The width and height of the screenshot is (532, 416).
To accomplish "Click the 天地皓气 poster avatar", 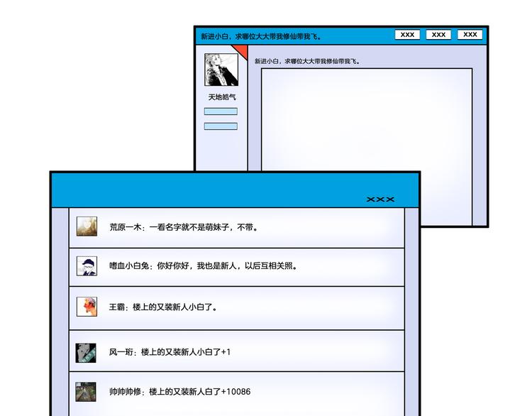I will pyautogui.click(x=221, y=70).
